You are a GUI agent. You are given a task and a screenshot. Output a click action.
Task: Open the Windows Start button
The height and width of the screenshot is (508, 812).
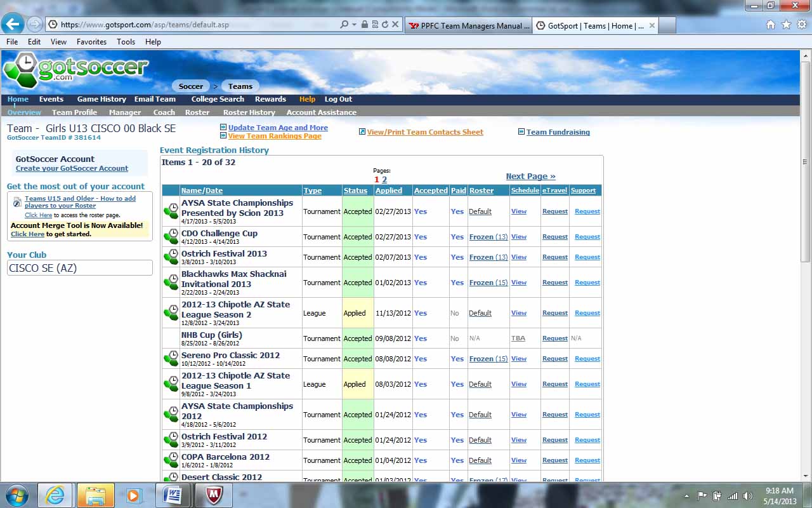click(17, 495)
